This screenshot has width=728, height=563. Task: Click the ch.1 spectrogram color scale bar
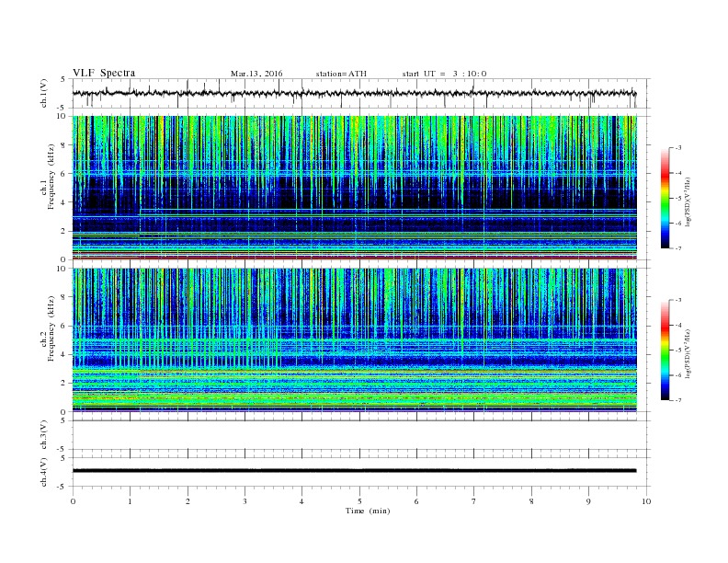click(x=665, y=198)
